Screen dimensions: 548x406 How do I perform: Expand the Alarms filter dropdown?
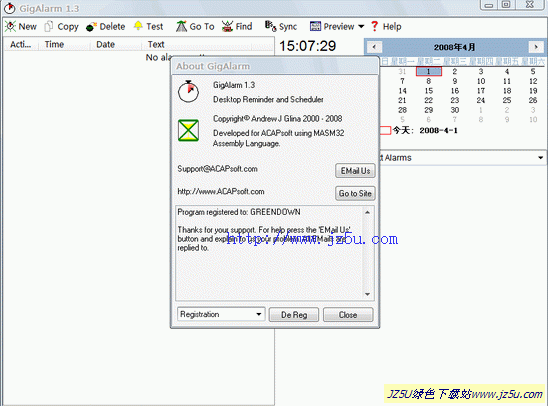(541, 158)
